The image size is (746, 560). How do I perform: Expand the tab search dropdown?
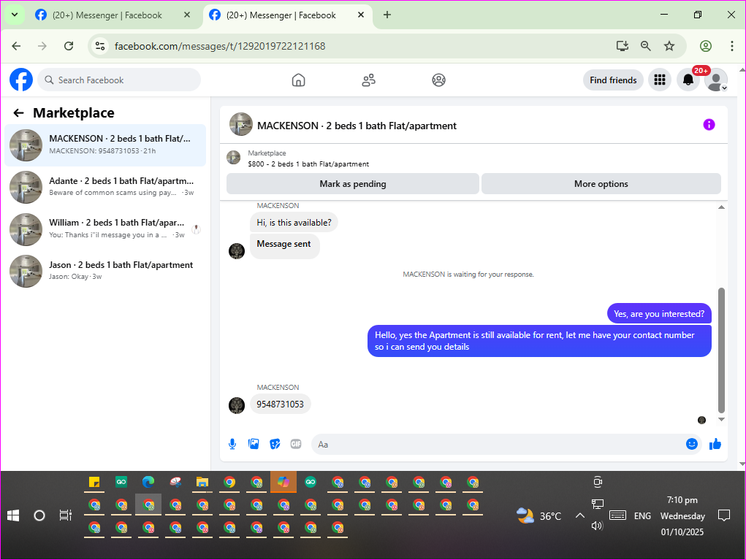pos(15,15)
